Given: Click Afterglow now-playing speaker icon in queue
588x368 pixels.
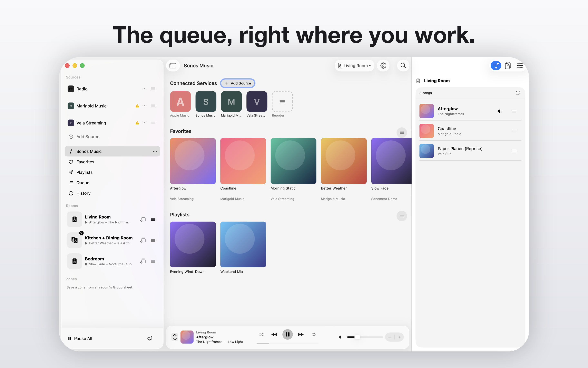Looking at the screenshot, I should click(x=500, y=111).
